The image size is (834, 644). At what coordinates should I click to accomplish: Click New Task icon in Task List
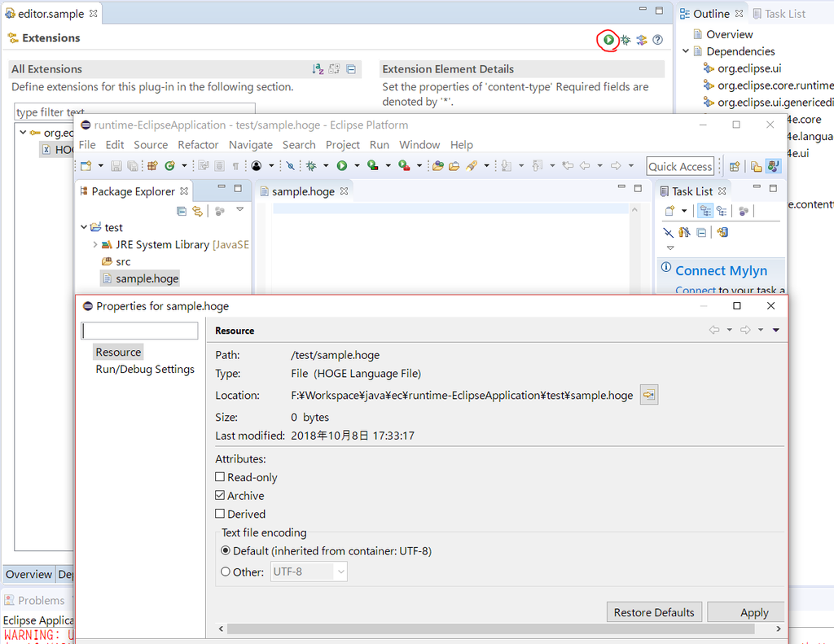[x=669, y=211]
